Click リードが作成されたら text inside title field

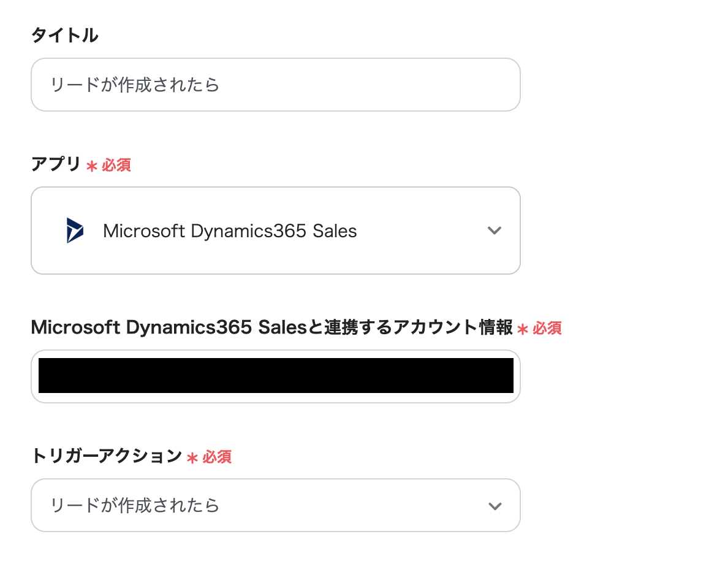point(135,85)
